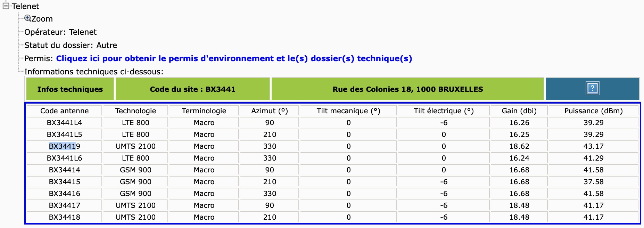Click the Gain (dbi) column header
Screen dimensions: 644x228
click(519, 111)
